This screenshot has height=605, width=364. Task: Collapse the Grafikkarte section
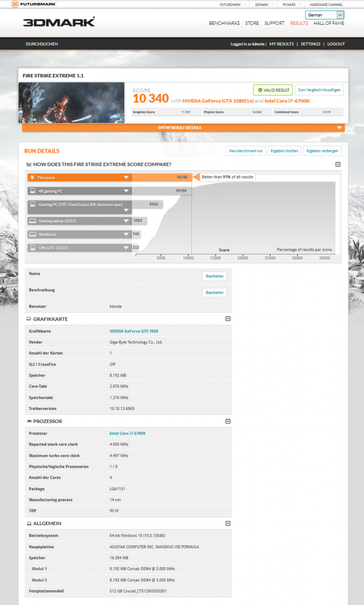click(227, 318)
